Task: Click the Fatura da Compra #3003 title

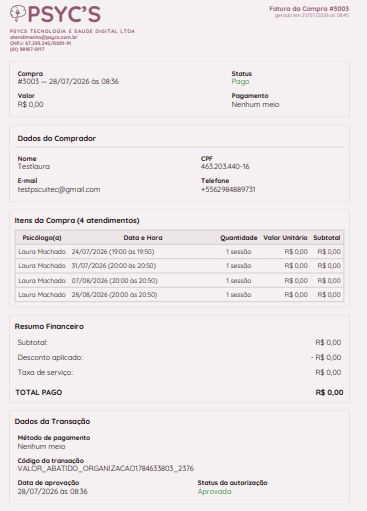Action: (x=309, y=9)
